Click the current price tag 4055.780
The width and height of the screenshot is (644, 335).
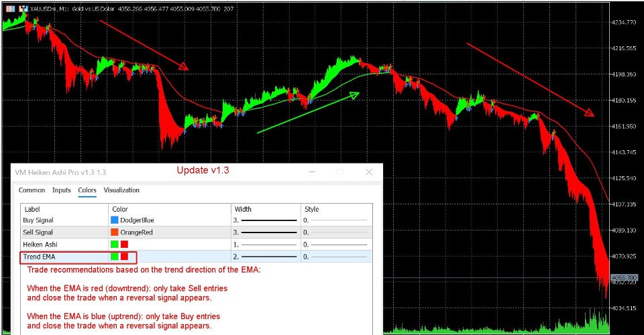625,277
